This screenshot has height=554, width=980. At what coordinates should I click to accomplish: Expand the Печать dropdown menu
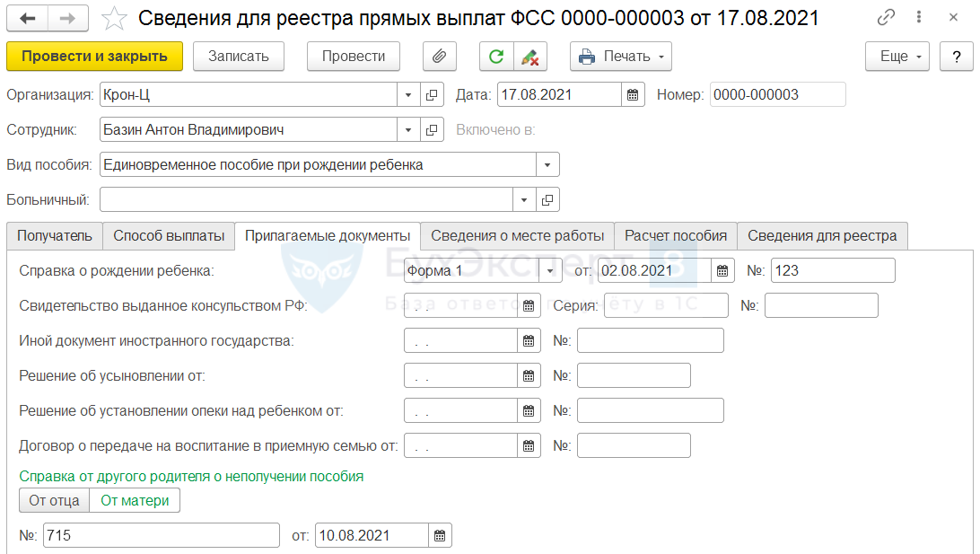621,57
